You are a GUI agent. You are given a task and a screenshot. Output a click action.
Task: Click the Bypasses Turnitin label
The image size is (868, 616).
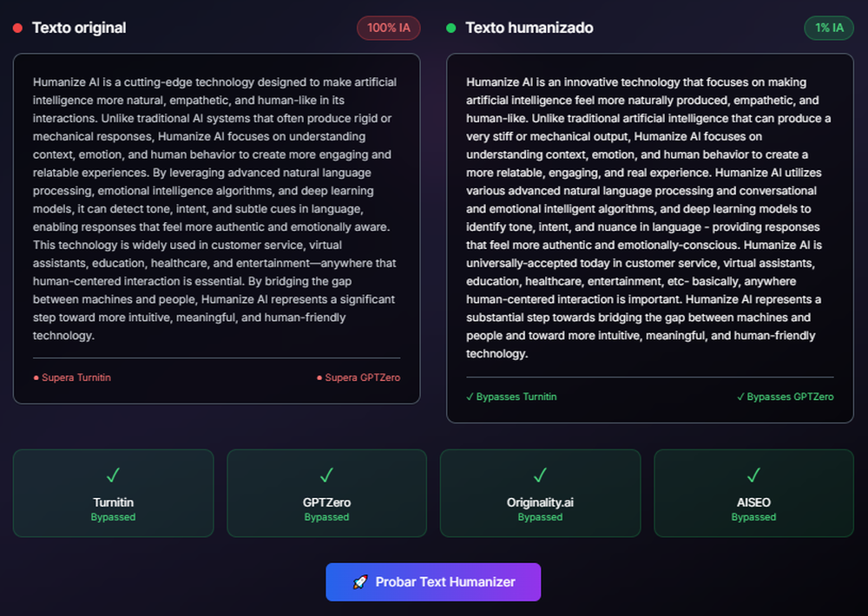point(516,396)
